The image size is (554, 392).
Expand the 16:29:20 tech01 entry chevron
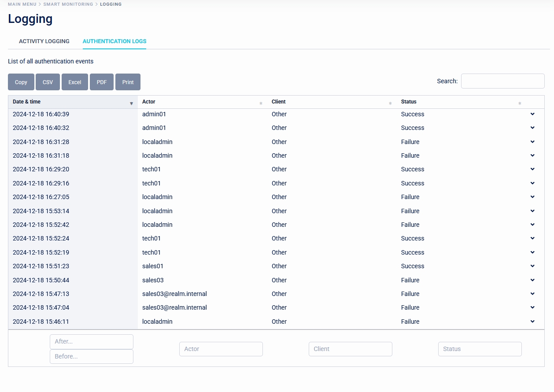pyautogui.click(x=532, y=169)
